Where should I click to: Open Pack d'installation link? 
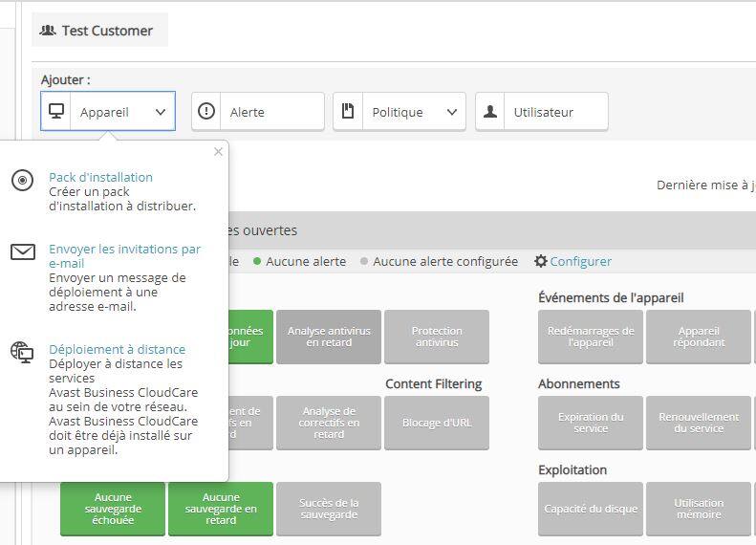pyautogui.click(x=100, y=177)
